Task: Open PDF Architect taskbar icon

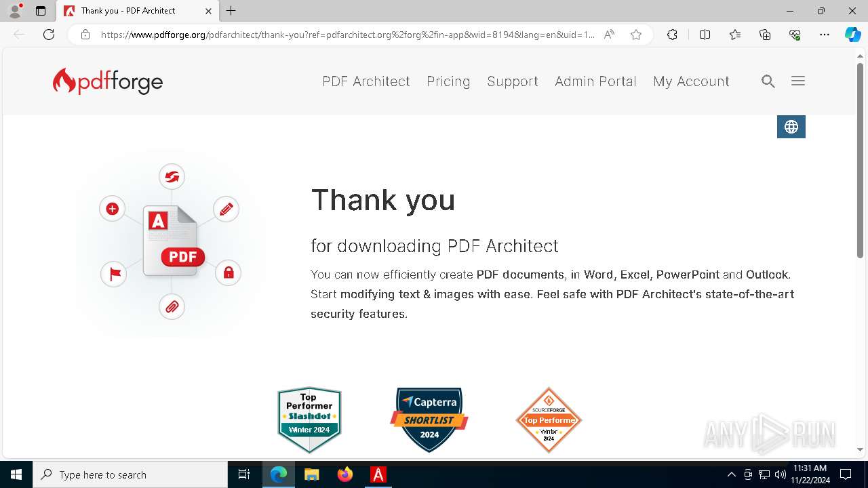Action: tap(378, 474)
